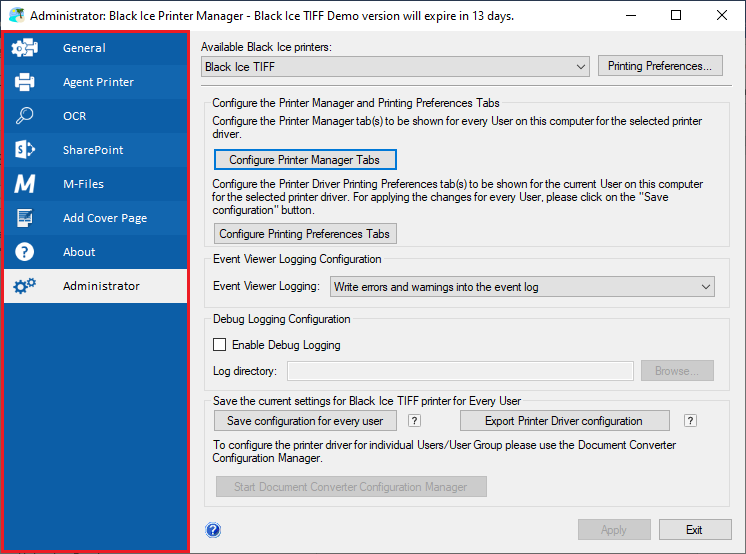The height and width of the screenshot is (554, 746).
Task: Click the M-Files logo icon
Action: pyautogui.click(x=24, y=184)
